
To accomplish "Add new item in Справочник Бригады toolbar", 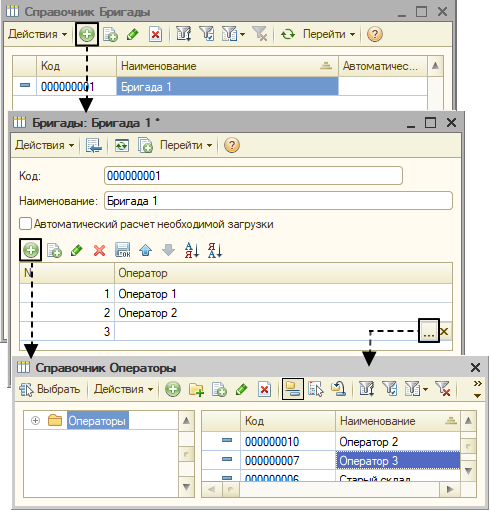I will click(x=87, y=34).
